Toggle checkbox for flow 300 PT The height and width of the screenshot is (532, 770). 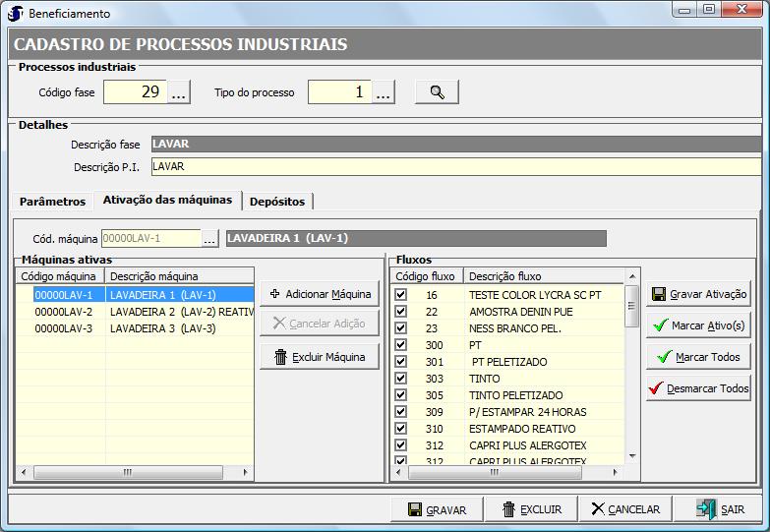[400, 345]
